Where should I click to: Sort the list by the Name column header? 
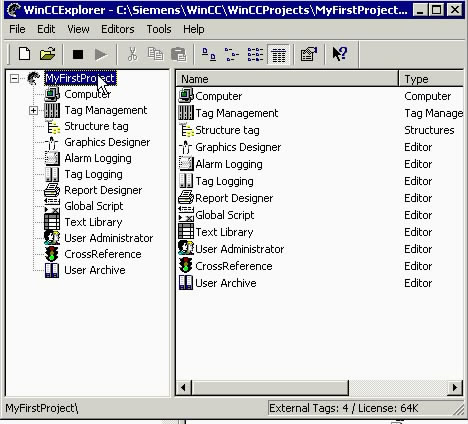point(287,79)
